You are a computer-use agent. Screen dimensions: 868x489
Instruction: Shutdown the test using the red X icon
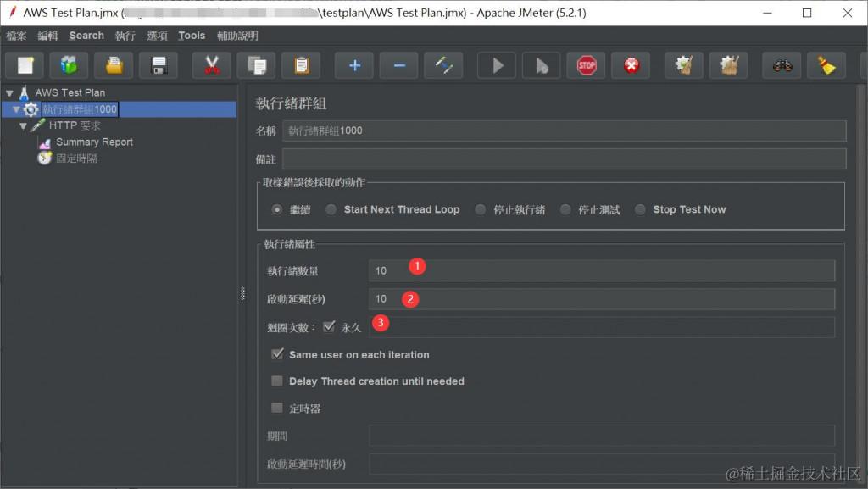tap(631, 65)
